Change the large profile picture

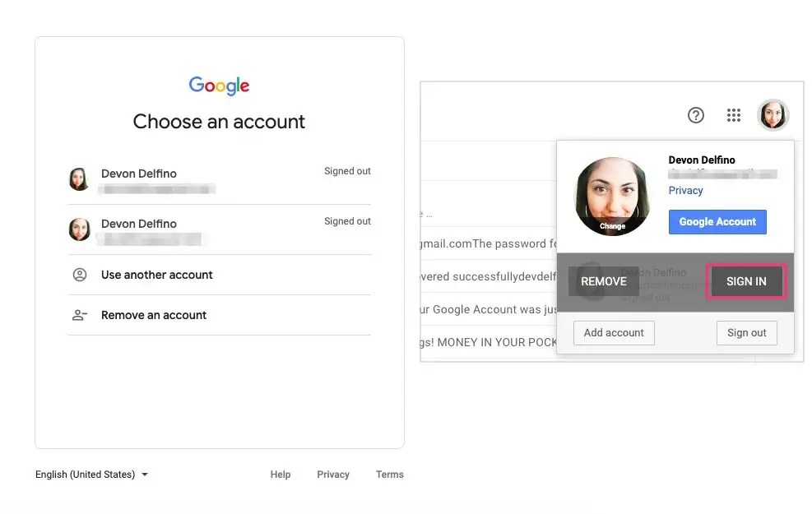(x=612, y=197)
